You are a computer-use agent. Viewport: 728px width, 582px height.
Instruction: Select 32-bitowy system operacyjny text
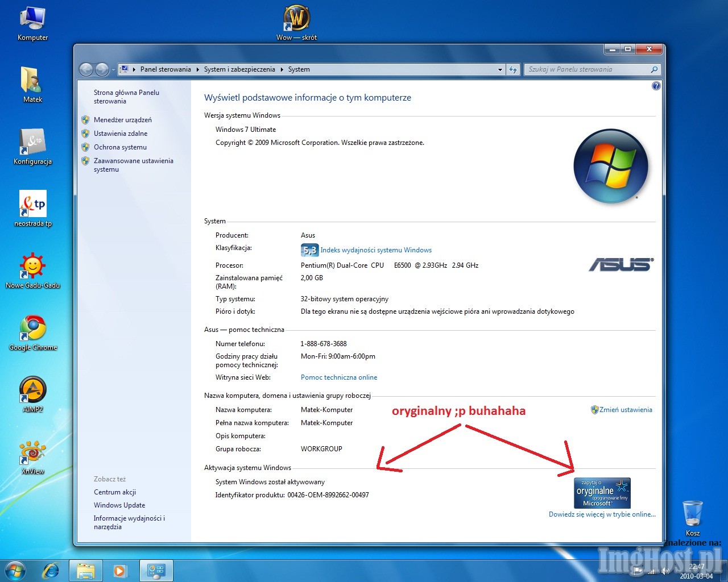point(345,299)
